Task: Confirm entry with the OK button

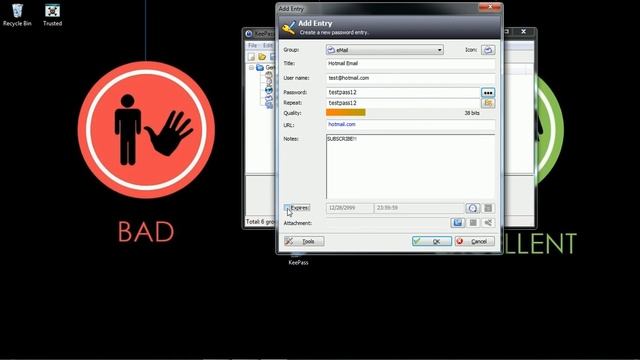Action: pyautogui.click(x=432, y=241)
